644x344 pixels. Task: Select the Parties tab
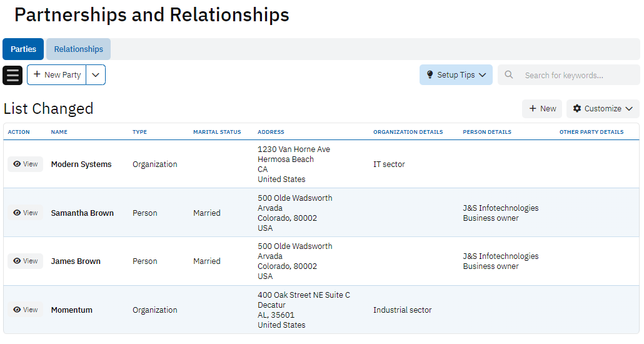click(x=23, y=49)
